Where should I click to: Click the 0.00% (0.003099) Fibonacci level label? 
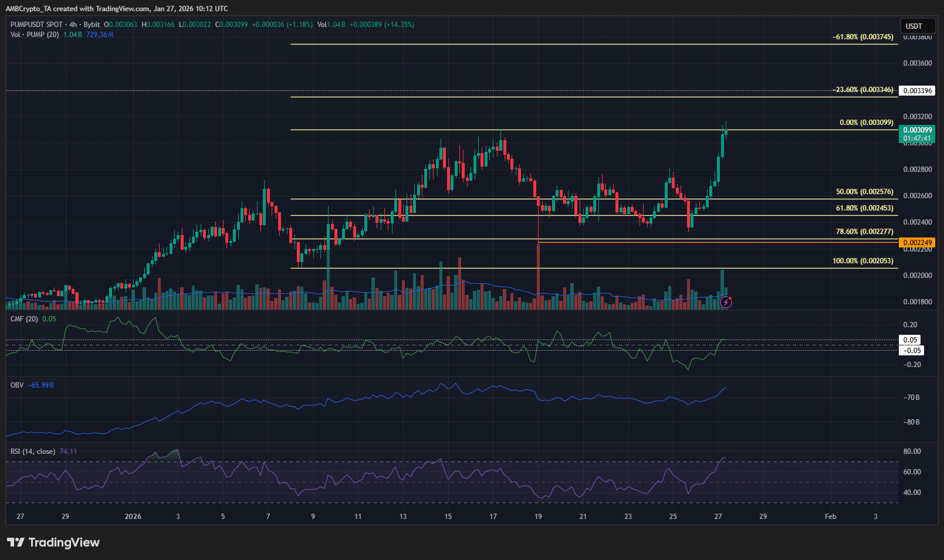coord(866,123)
